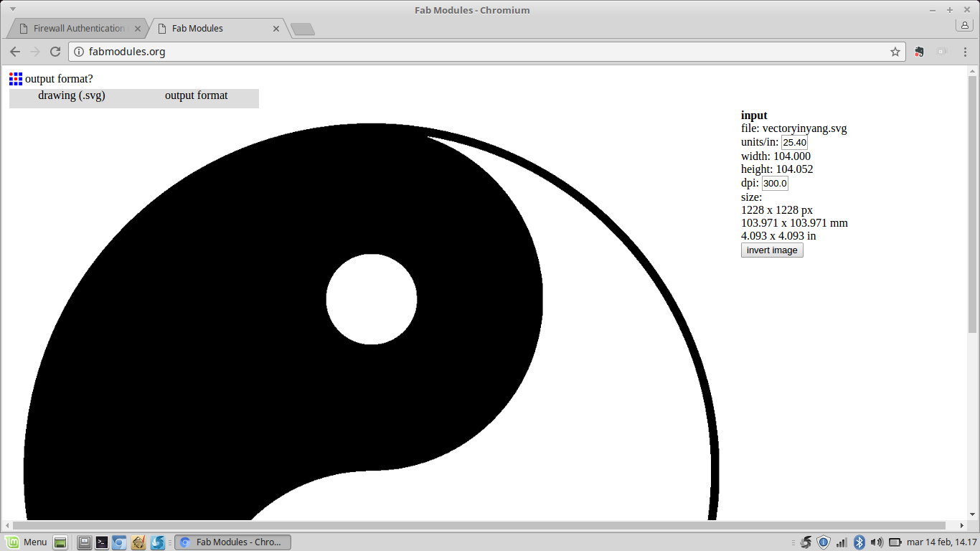This screenshot has width=980, height=551.
Task: Click the file name vectoryinyang.svg
Action: pyautogui.click(x=804, y=129)
